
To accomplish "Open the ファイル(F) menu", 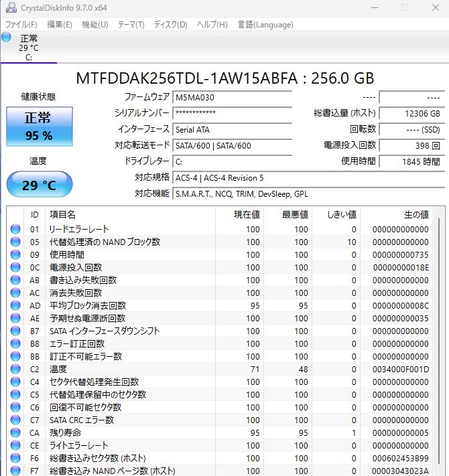I will [21, 25].
